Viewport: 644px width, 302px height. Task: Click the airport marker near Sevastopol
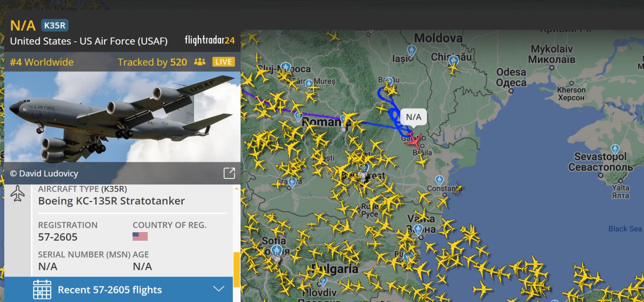pos(615,150)
